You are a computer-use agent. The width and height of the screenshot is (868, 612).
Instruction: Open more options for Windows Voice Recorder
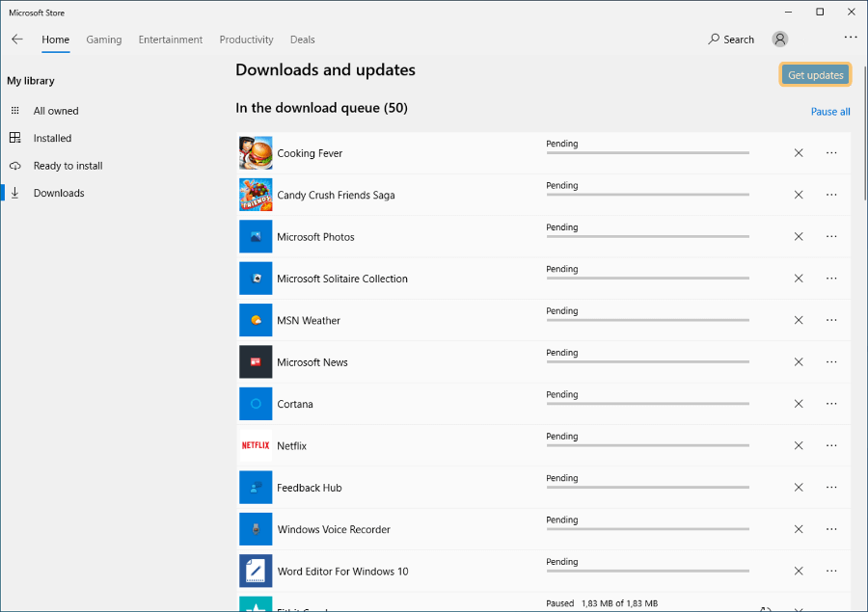(x=831, y=529)
